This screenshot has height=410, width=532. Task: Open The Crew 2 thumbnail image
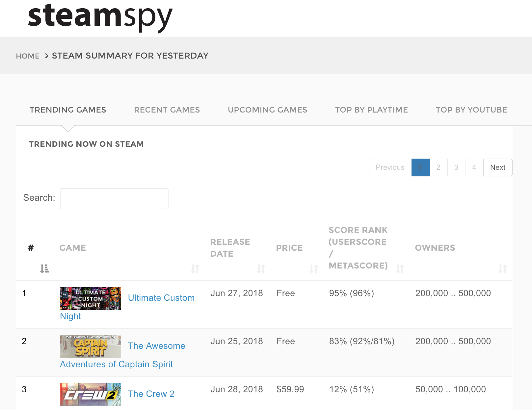(x=91, y=395)
